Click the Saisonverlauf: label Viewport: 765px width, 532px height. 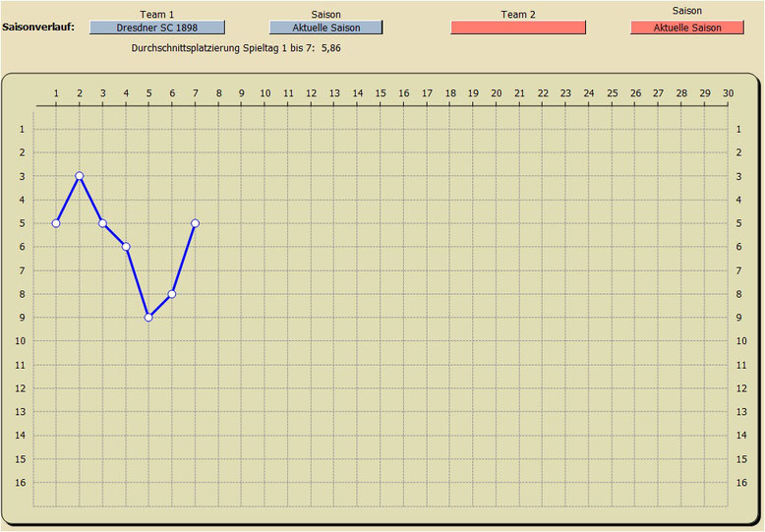point(38,27)
